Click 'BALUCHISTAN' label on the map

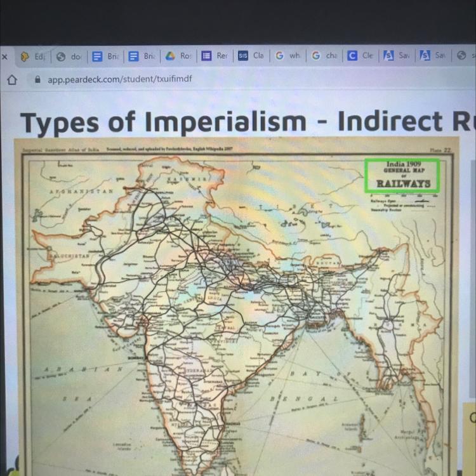(x=70, y=256)
